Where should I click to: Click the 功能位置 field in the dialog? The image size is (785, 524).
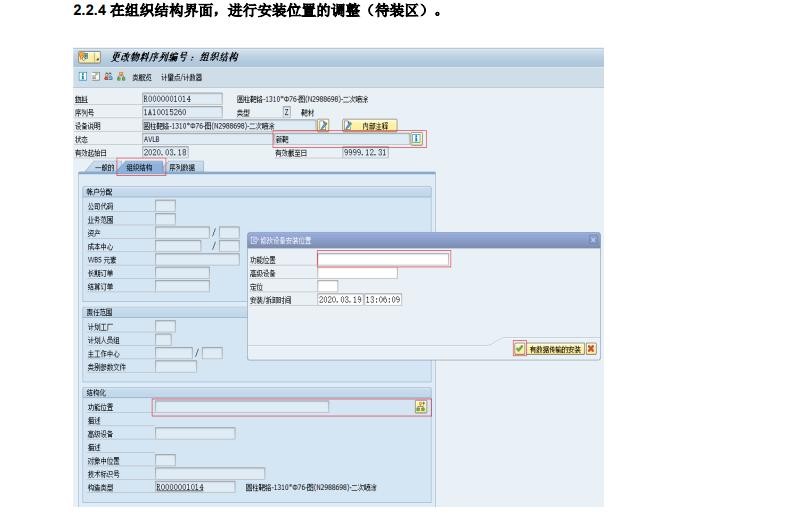coord(383,260)
